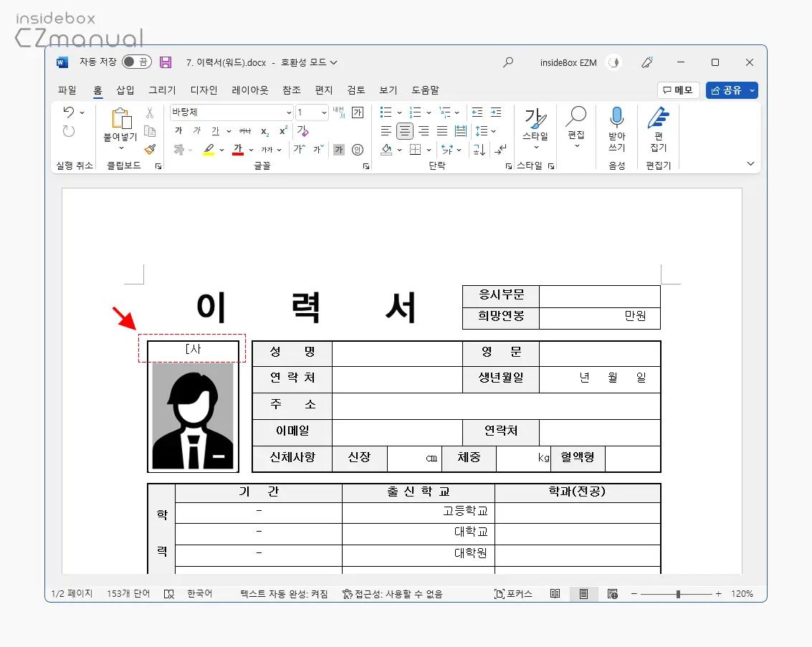Click the Copy icon

(150, 131)
